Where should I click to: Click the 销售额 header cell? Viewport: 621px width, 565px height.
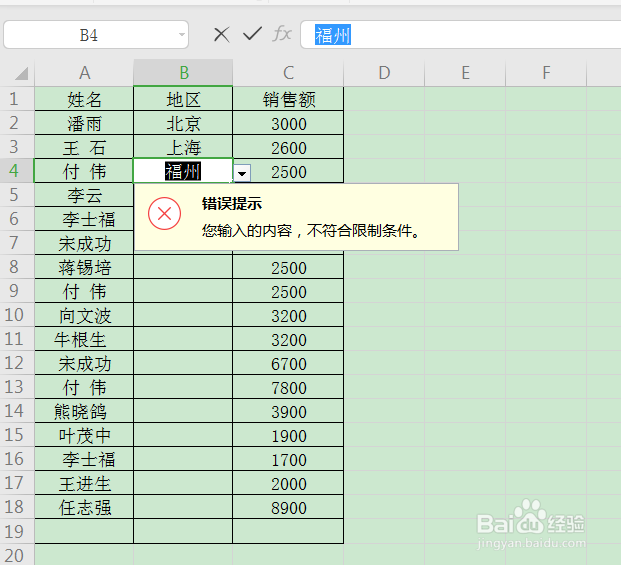tap(288, 99)
